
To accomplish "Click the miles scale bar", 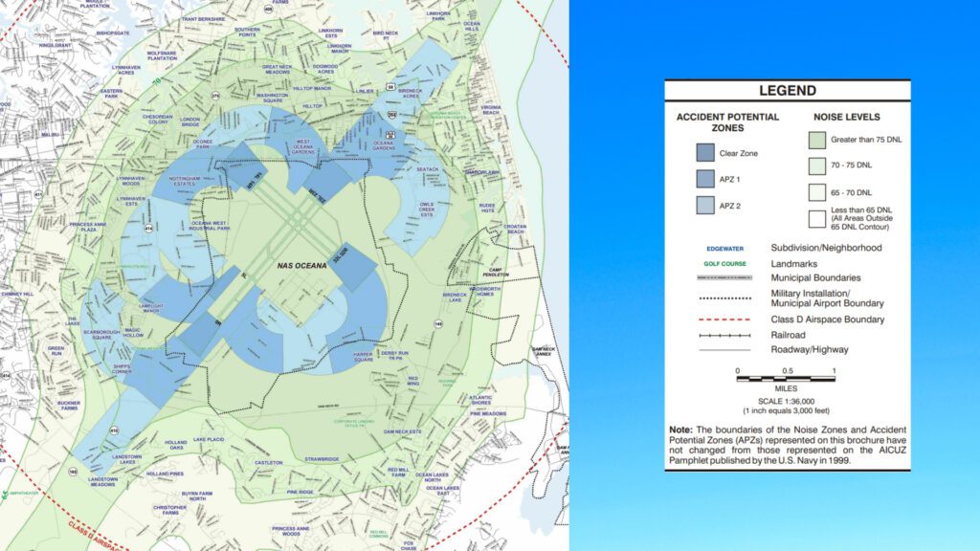I will [x=785, y=379].
